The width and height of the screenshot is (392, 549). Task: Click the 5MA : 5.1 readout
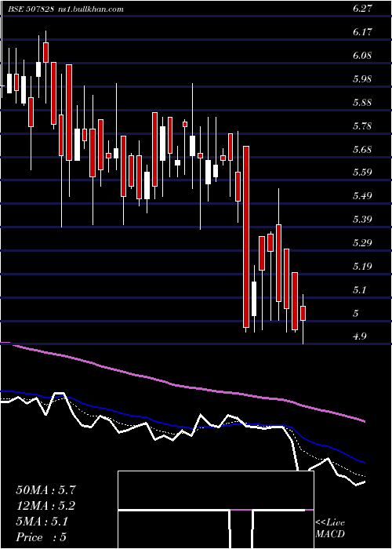pyautogui.click(x=42, y=522)
